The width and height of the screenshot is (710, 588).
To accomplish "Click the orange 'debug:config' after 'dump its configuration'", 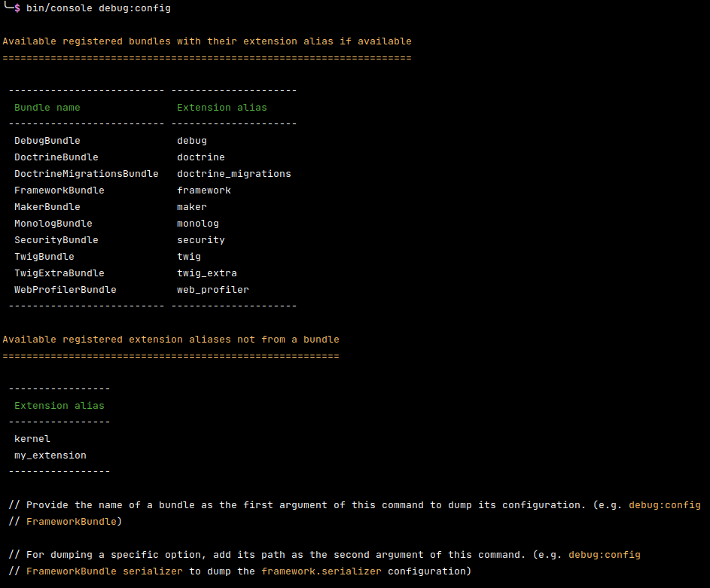I will (665, 505).
